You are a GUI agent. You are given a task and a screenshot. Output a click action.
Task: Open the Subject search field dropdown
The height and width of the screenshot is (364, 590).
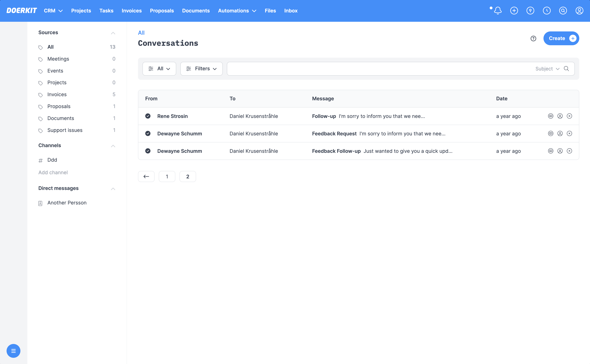tap(547, 69)
